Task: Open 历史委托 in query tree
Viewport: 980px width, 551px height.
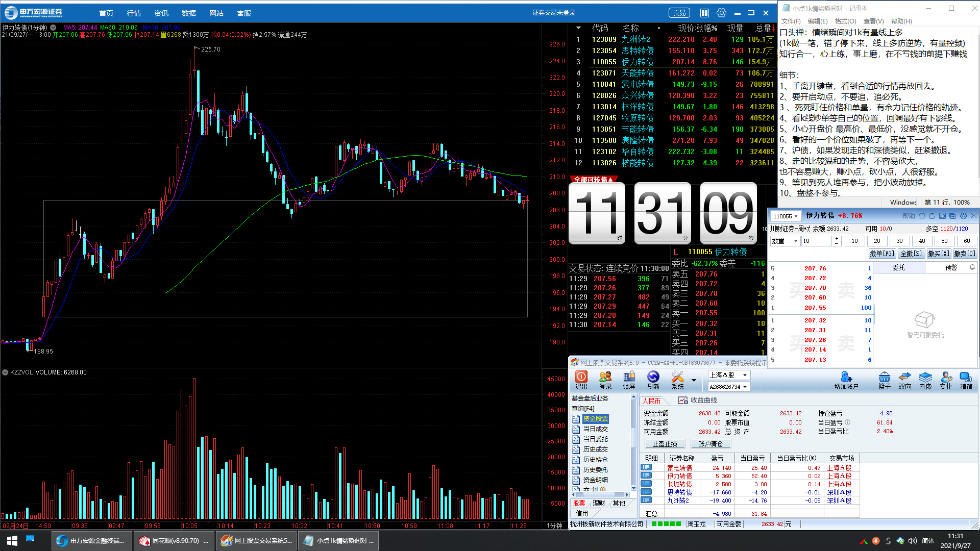Action: point(595,470)
